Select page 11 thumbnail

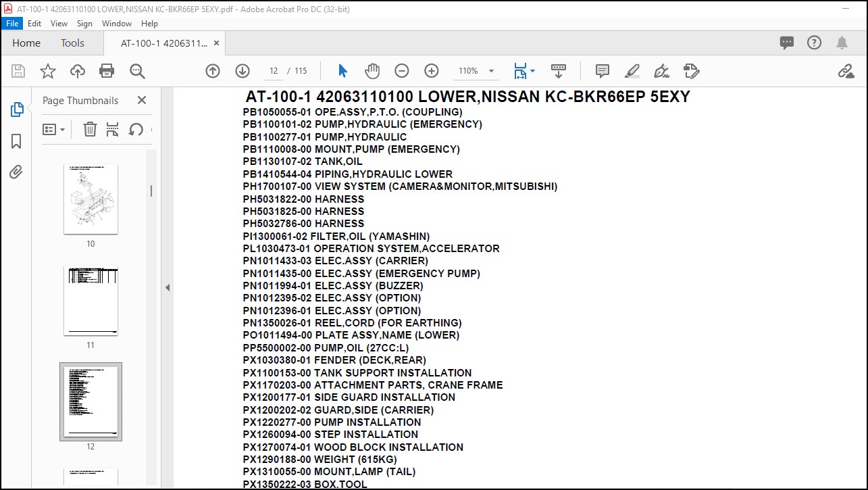[x=91, y=301]
